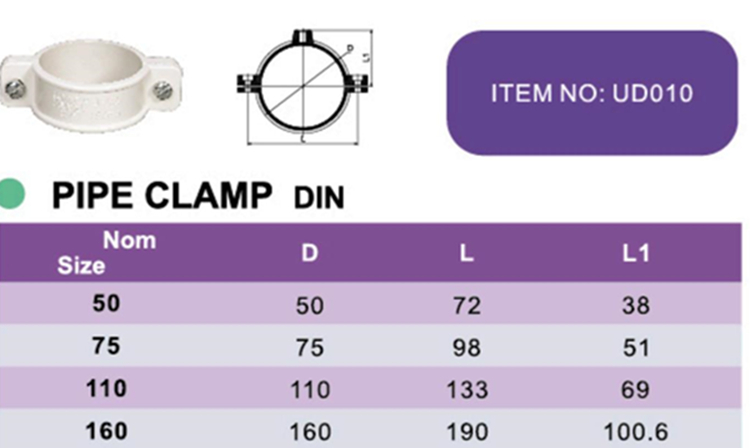Select the L1 column header

tap(635, 253)
